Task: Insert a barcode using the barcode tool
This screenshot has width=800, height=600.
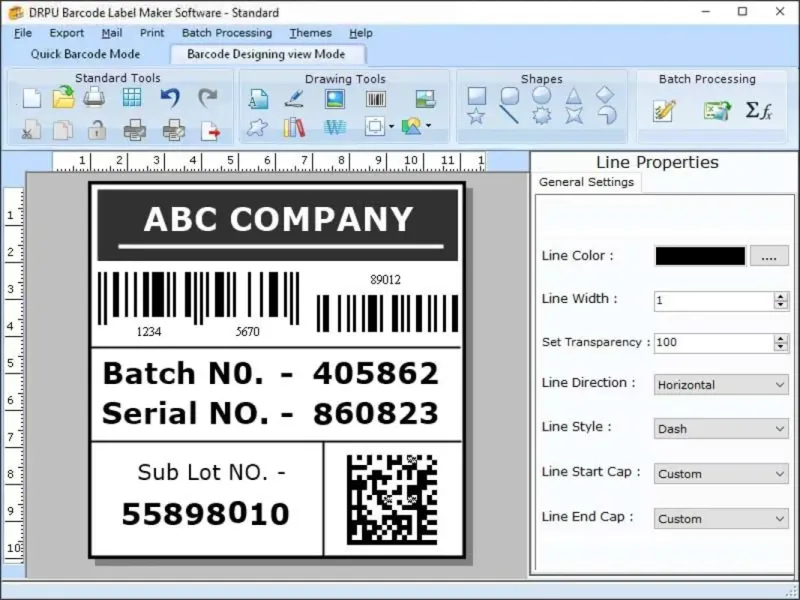Action: 376,99
